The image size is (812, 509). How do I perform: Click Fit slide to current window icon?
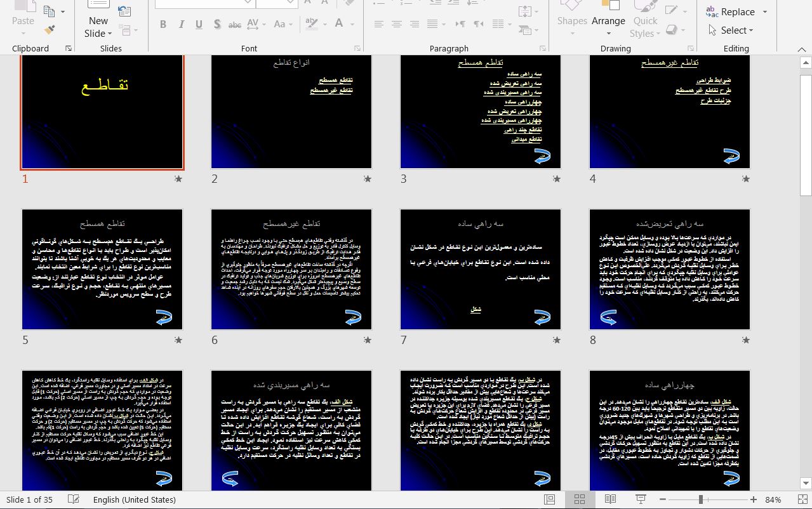(801, 499)
